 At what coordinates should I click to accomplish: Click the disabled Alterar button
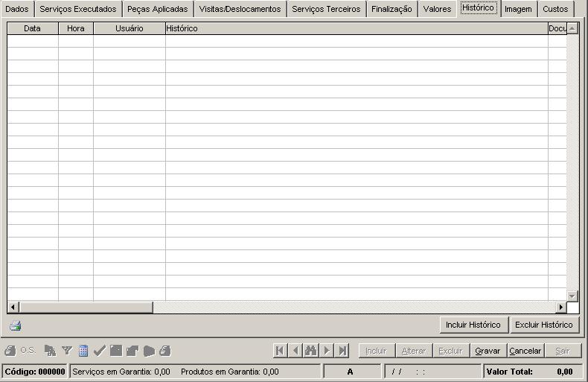(x=414, y=351)
